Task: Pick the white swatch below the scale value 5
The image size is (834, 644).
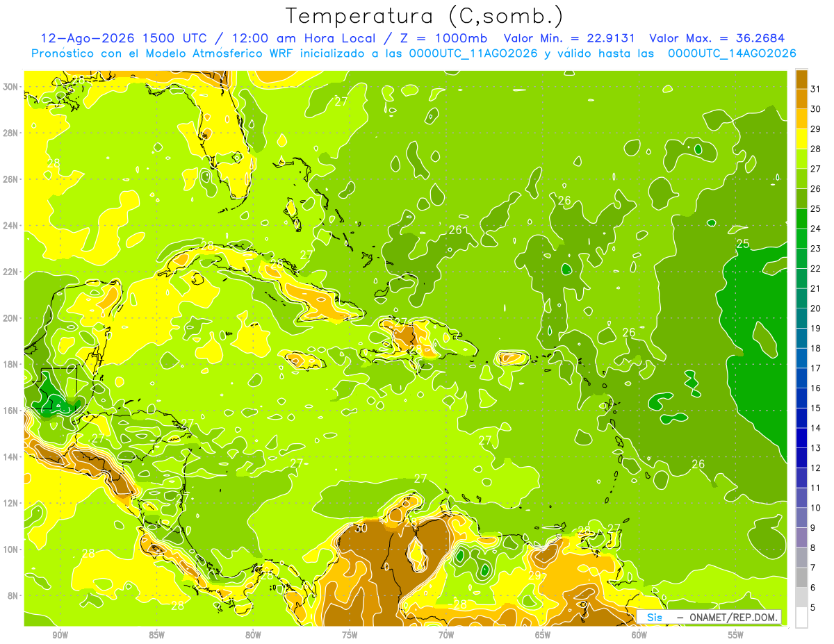Action: coord(801,617)
